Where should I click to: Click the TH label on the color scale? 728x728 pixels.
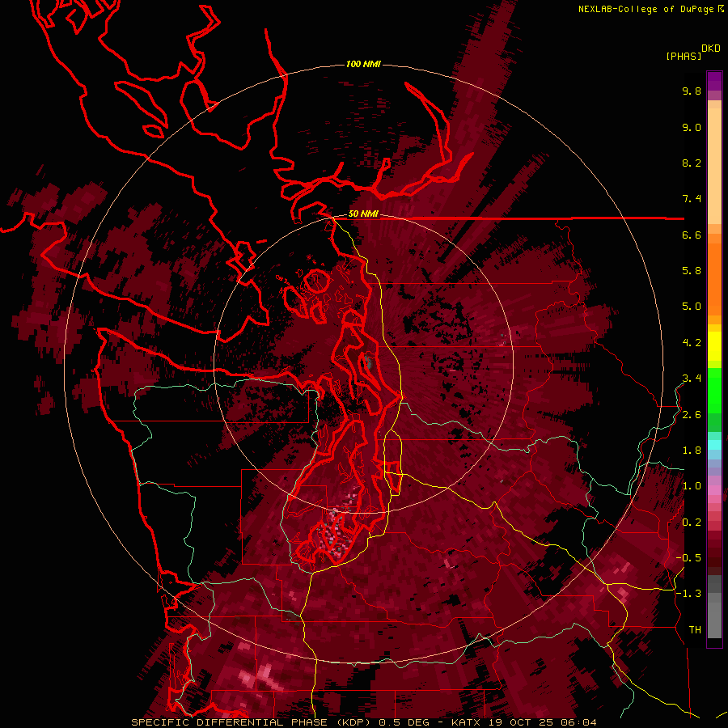[695, 630]
